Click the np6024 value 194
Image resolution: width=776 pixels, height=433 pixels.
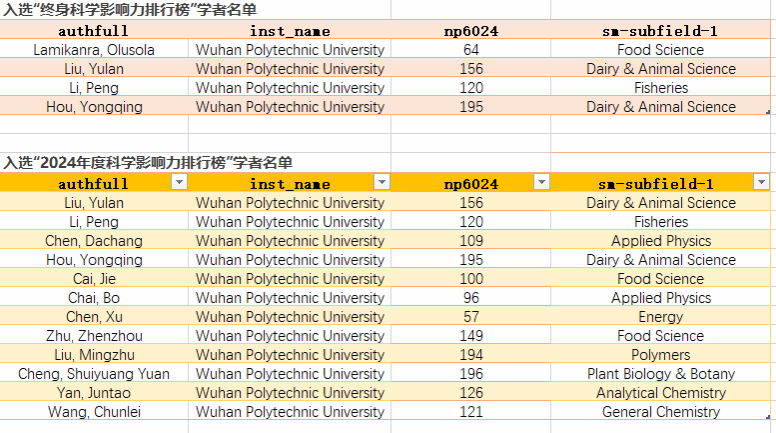pyautogui.click(x=471, y=355)
